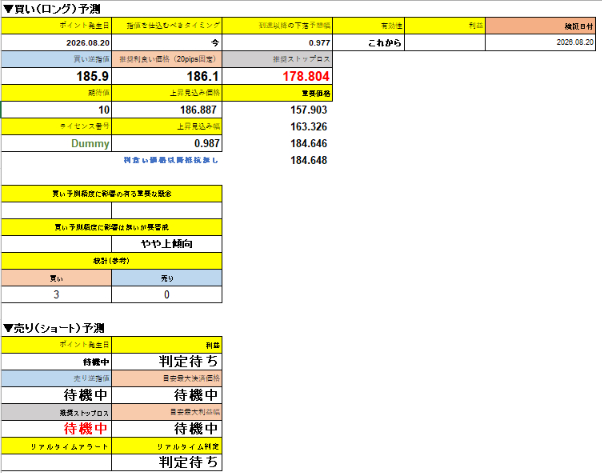Viewport: 602px width, 473px height.
Task: Select the '指値を仕込むべきタイミング' header cell
Action: (x=167, y=26)
